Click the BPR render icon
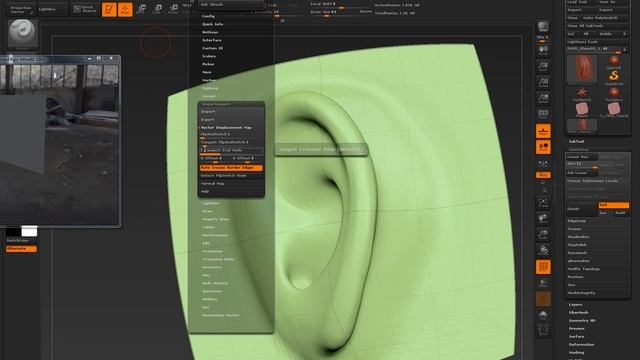The image size is (640, 360). (543, 27)
